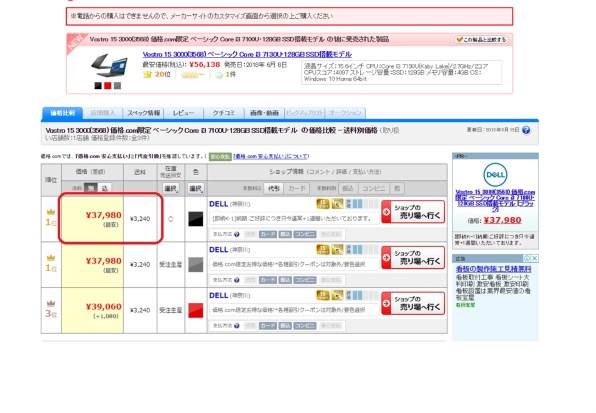Click the help question icon beside the update date
The height and width of the screenshot is (413, 596).
point(526,130)
